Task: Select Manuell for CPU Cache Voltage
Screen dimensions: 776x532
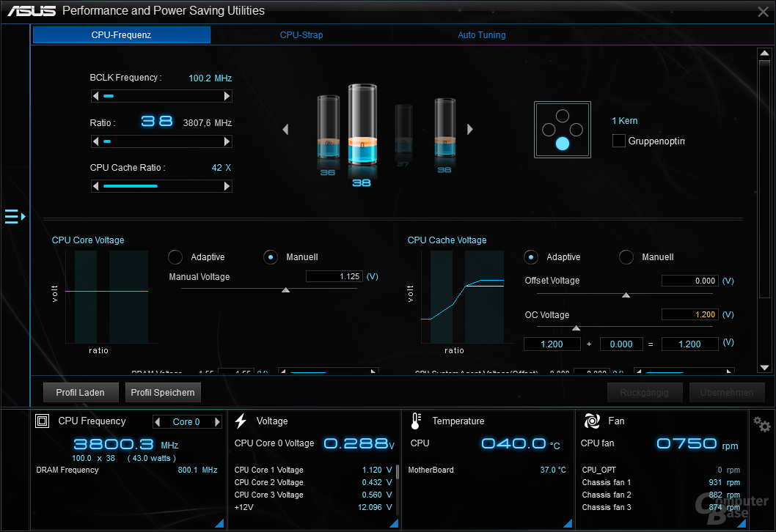Action: 626,257
